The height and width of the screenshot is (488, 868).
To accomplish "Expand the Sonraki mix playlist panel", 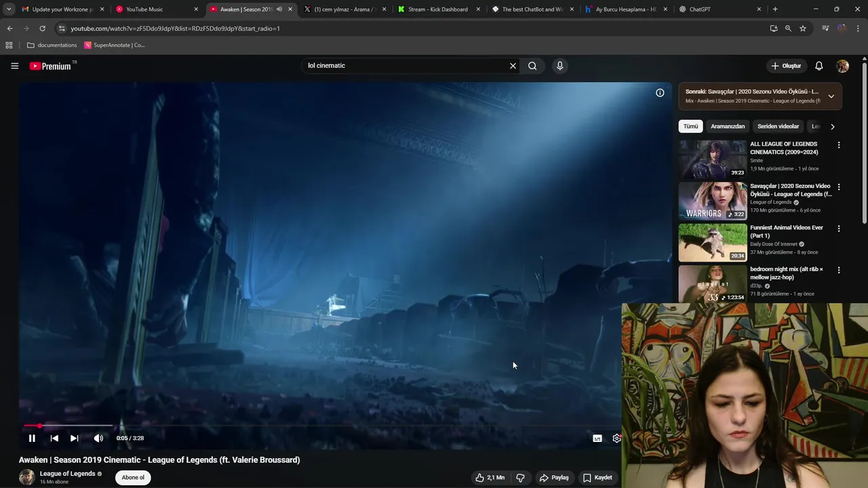I will click(x=831, y=96).
